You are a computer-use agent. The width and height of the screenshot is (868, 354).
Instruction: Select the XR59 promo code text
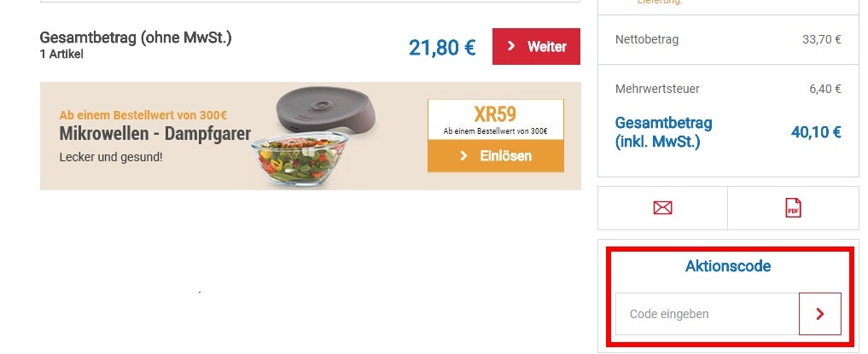(x=495, y=114)
